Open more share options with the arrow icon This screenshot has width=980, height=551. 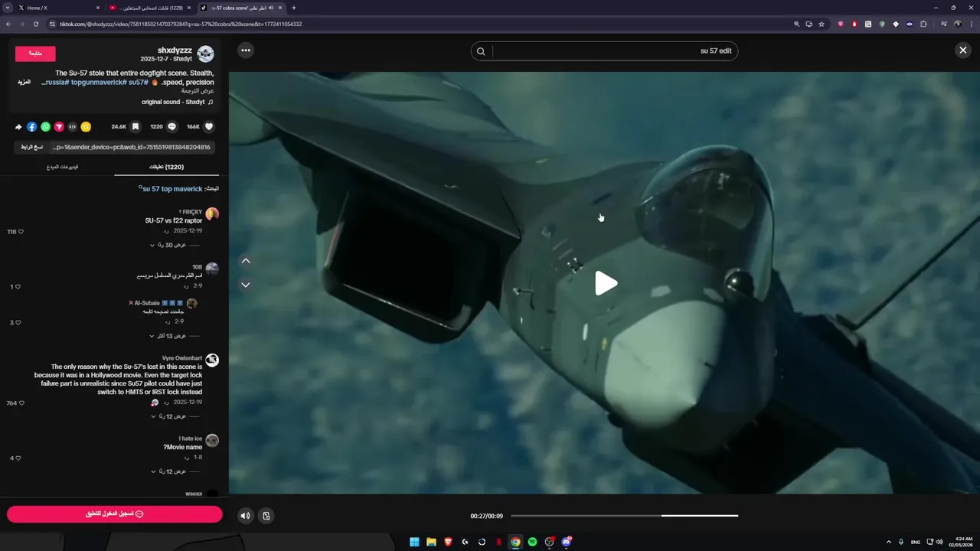coord(18,127)
